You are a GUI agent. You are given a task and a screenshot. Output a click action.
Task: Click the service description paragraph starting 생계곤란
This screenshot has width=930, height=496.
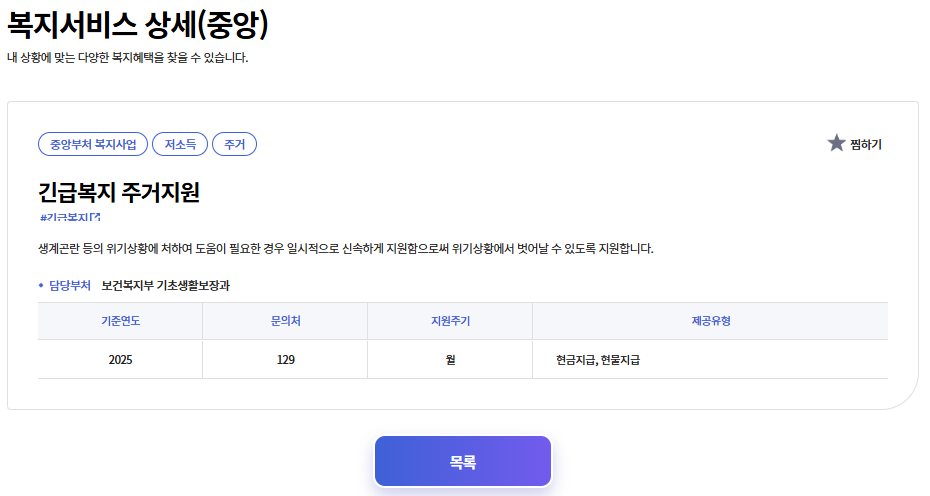345,248
